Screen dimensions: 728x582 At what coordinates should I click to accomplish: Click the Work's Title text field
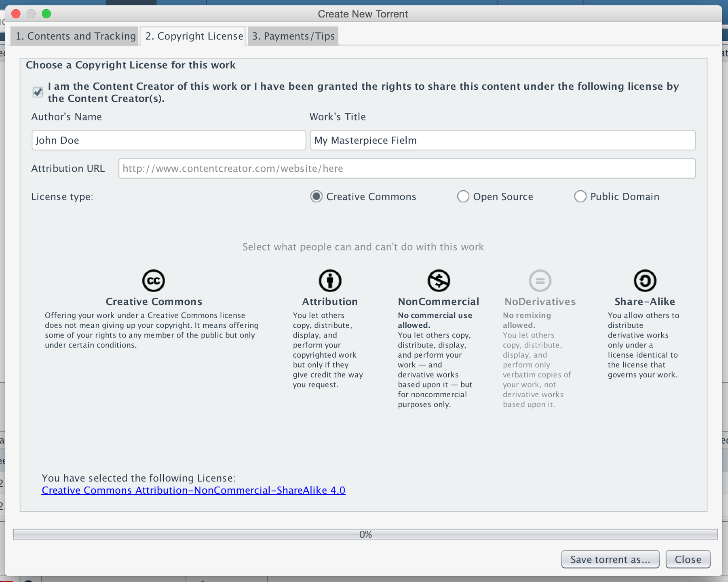pyautogui.click(x=502, y=140)
